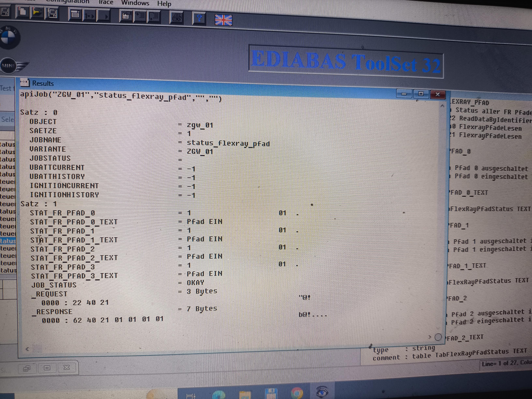Open the Trace menu

pos(106,2)
